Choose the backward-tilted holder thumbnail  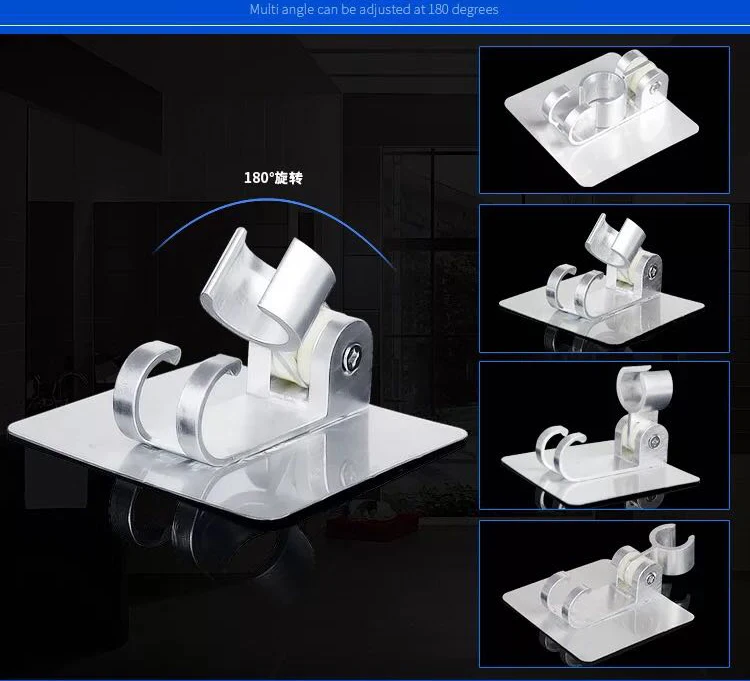pyautogui.click(x=604, y=593)
